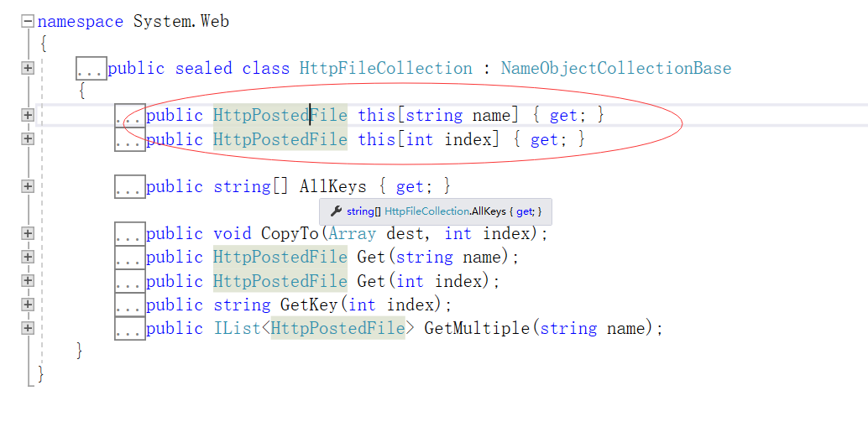
Task: Click the get accessor on this[int index] line
Action: 544,138
